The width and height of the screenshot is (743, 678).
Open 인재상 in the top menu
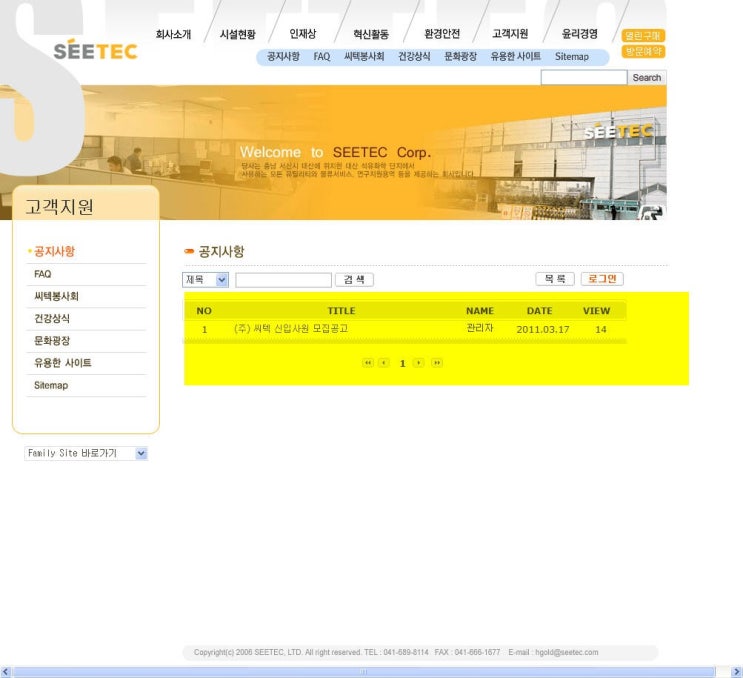[x=303, y=34]
